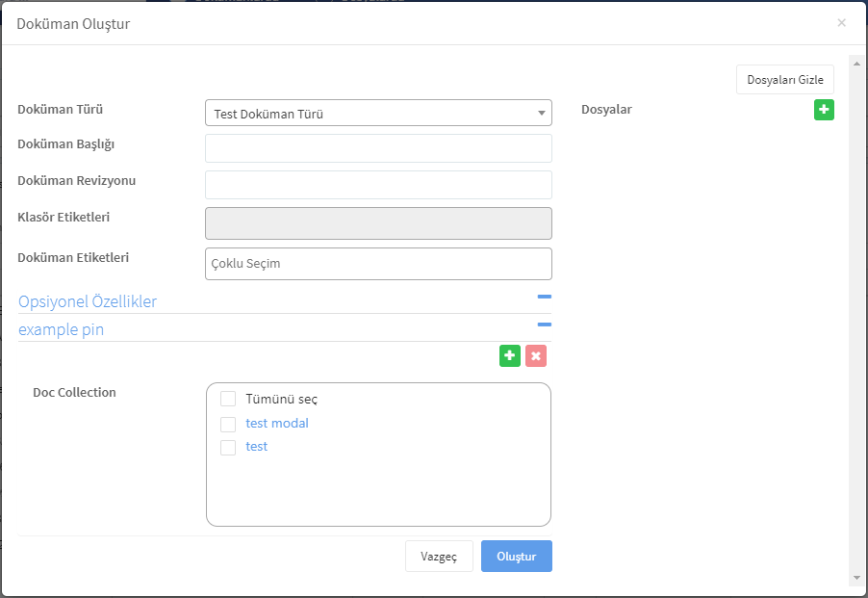Click the red remove icon under example pin
This screenshot has height=598, width=868.
(536, 355)
